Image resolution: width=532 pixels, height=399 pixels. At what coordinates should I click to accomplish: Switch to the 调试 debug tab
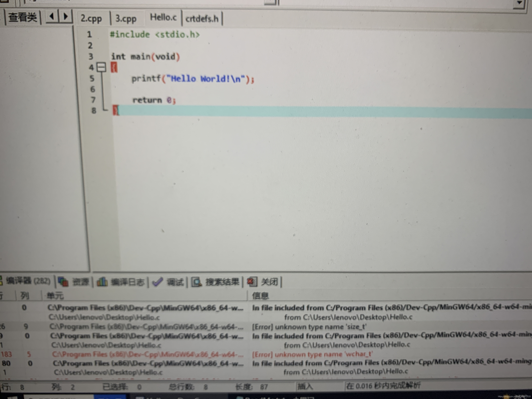click(168, 282)
